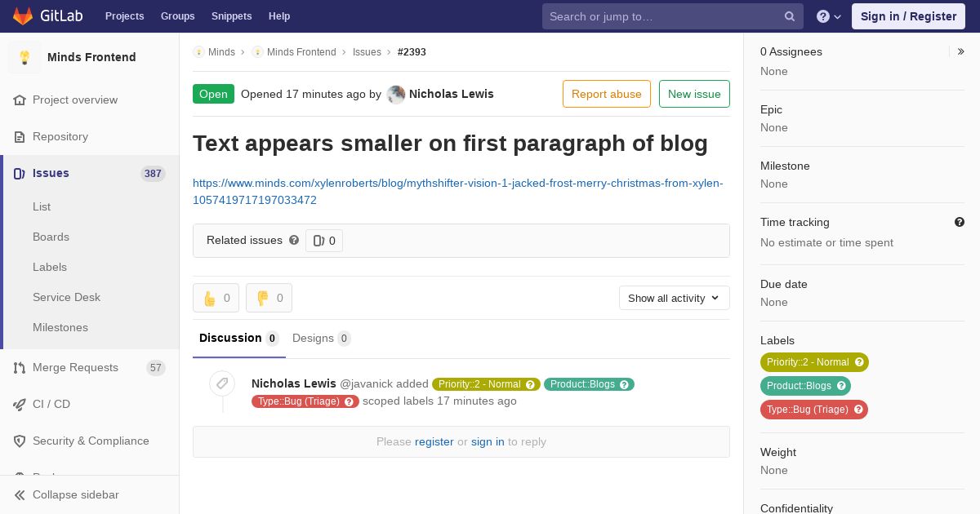Click the Minds breadcrumb link
980x514 pixels.
point(221,52)
